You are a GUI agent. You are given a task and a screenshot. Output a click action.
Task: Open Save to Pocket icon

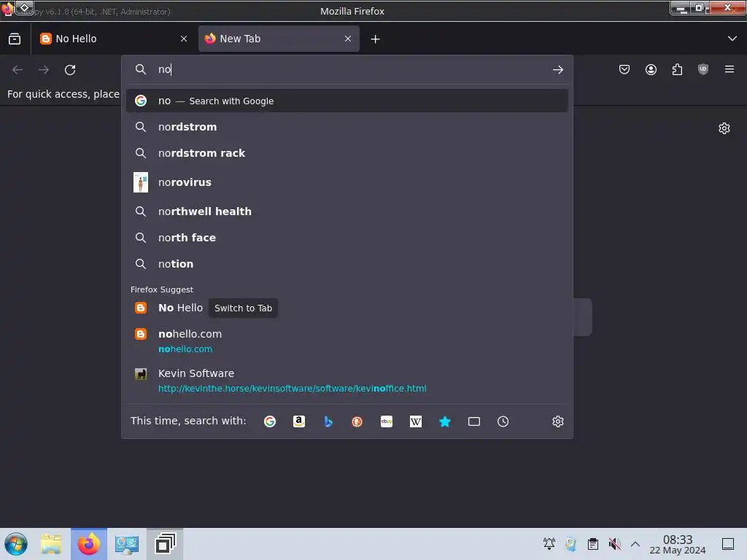pos(624,70)
